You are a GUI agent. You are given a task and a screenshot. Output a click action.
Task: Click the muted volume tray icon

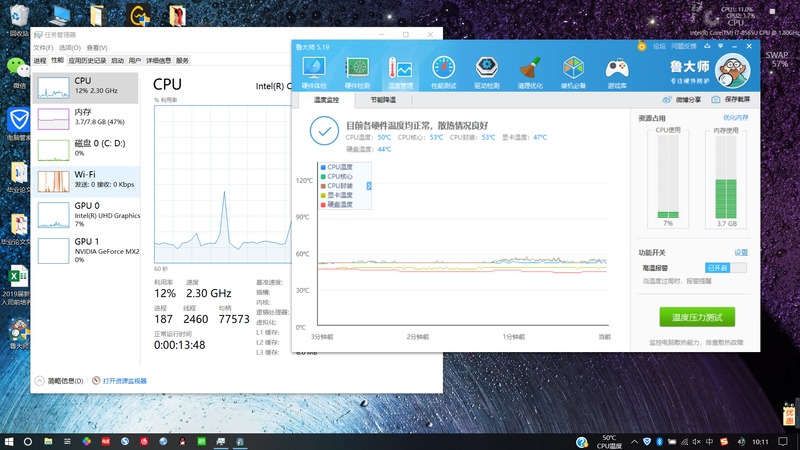click(x=697, y=442)
